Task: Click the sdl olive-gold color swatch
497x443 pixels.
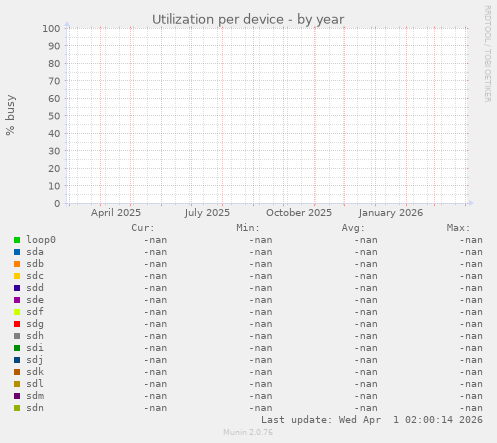Action: pos(17,384)
